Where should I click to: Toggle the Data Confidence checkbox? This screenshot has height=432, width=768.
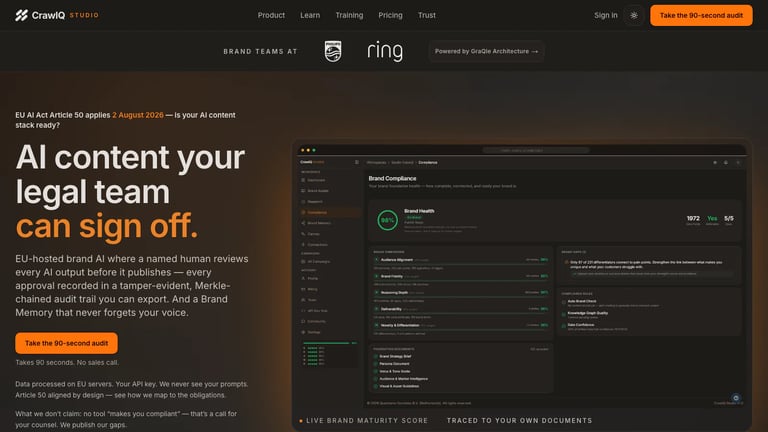(x=564, y=326)
